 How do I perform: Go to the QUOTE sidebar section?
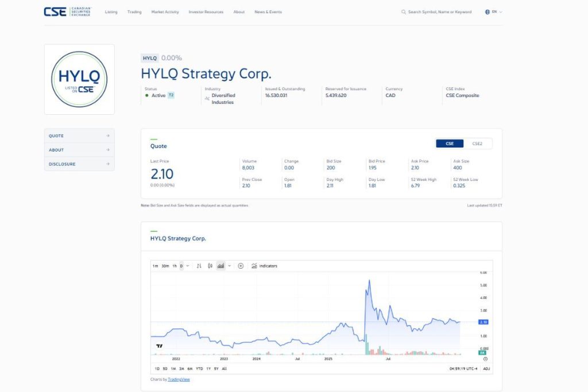(79, 135)
